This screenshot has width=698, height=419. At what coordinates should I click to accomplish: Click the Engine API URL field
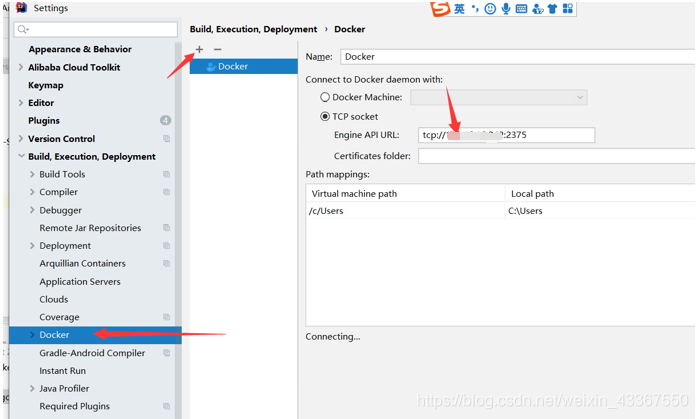[x=506, y=135]
